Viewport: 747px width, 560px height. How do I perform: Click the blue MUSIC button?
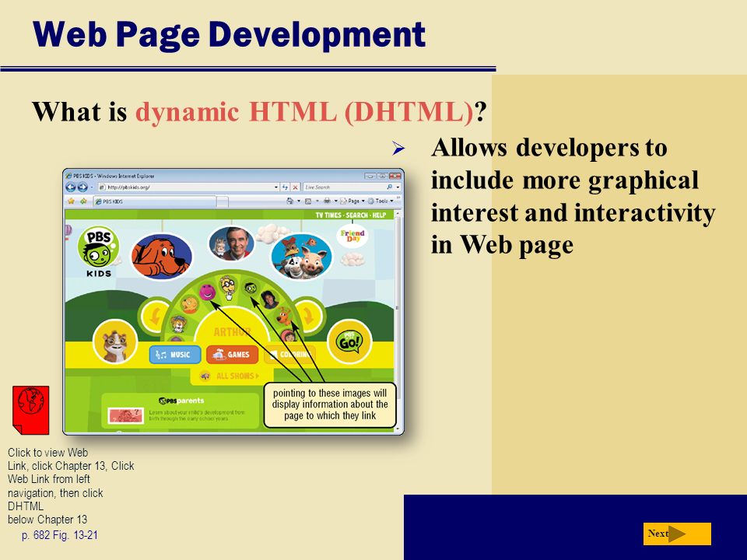pos(175,355)
